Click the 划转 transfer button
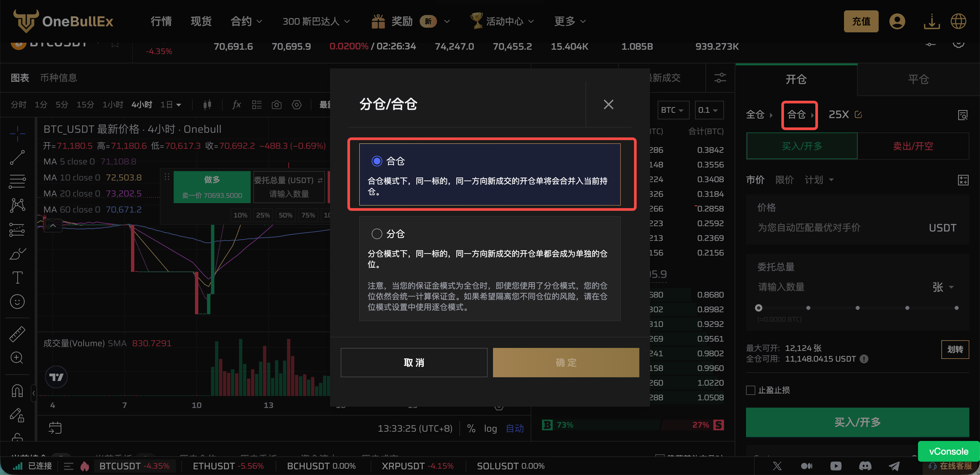Image resolution: width=980 pixels, height=475 pixels. [955, 349]
